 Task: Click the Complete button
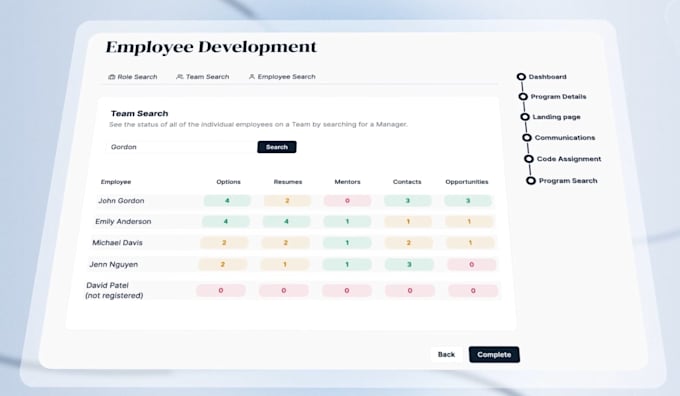click(x=494, y=354)
